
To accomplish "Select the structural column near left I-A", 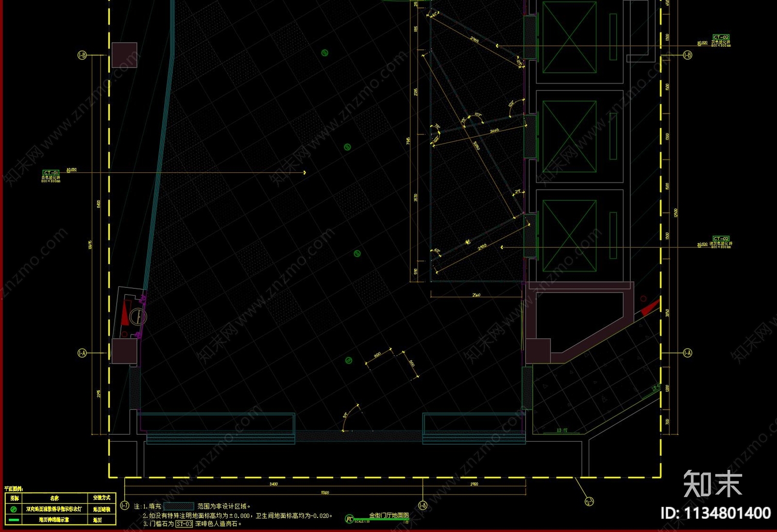I will pos(124,351).
